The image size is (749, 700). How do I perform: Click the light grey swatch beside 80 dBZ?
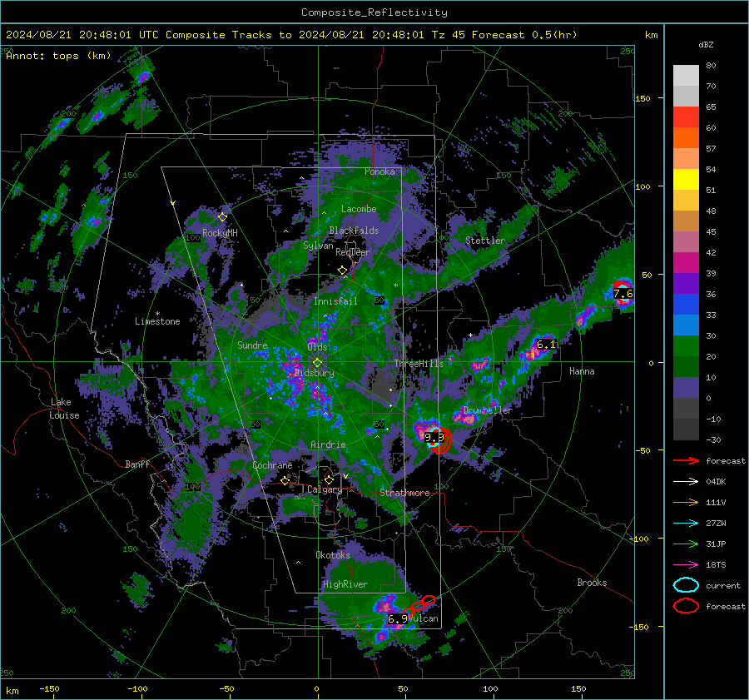coord(686,75)
